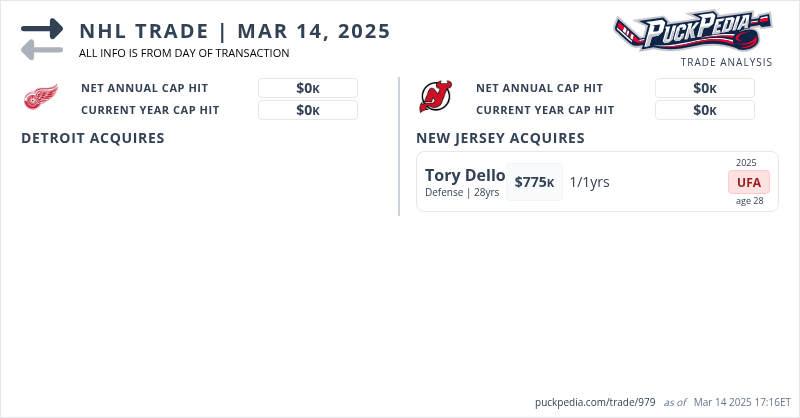Click the 2025 expiry year label
Screen dimensions: 800x418
(x=746, y=162)
